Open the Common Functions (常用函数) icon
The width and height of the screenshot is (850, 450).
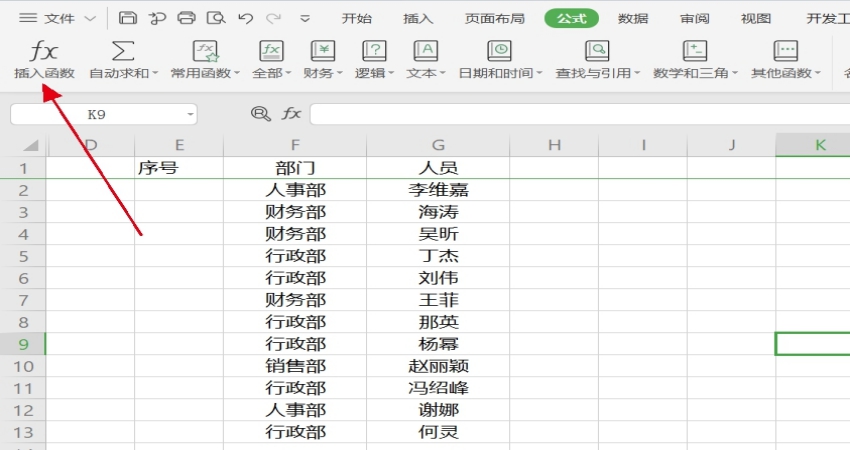[x=205, y=51]
